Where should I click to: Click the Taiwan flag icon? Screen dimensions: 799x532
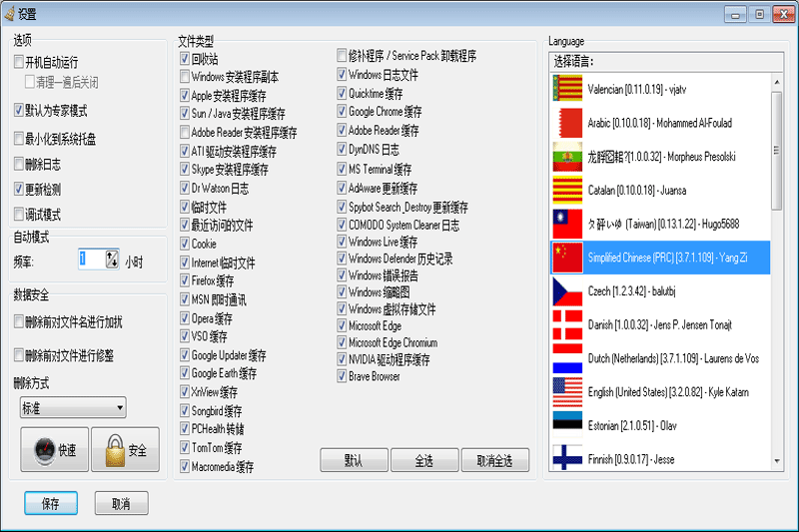pos(567,224)
